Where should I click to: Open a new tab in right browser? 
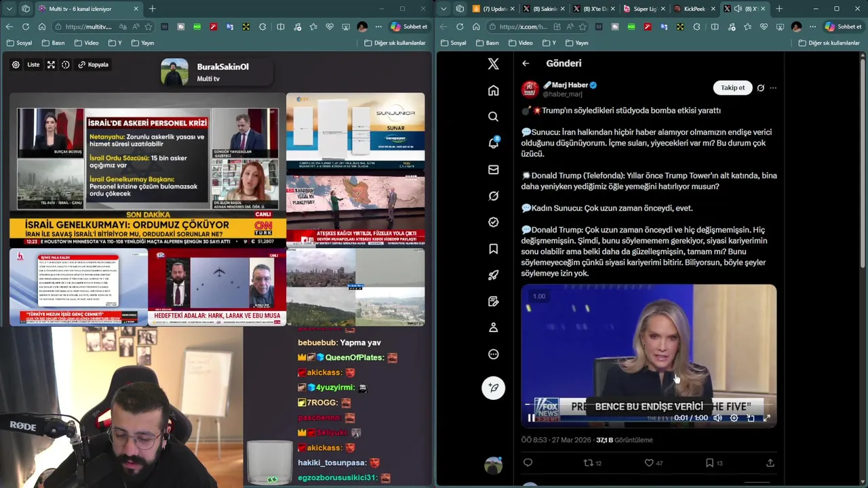click(x=779, y=9)
